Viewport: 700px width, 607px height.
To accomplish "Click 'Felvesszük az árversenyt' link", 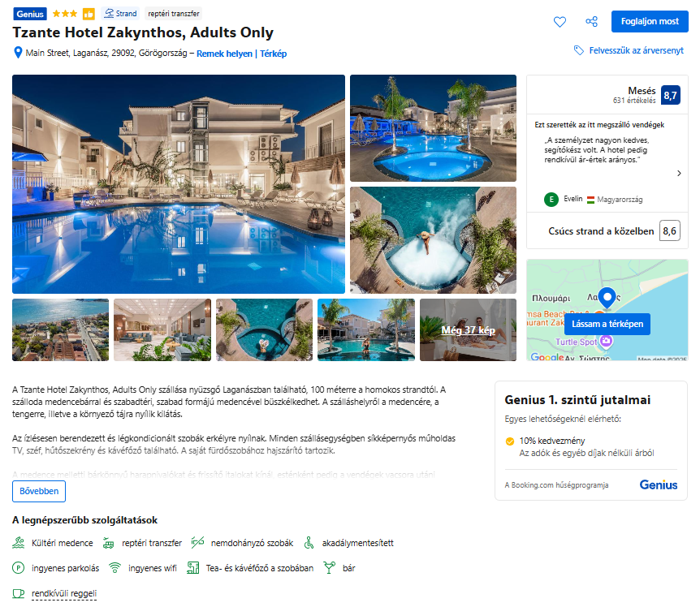I will [x=636, y=50].
